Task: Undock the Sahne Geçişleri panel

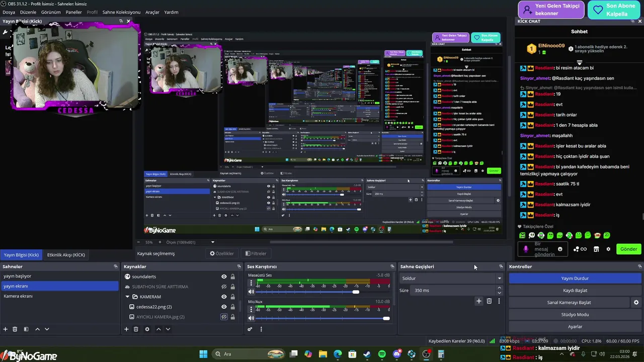Action: coord(501,266)
